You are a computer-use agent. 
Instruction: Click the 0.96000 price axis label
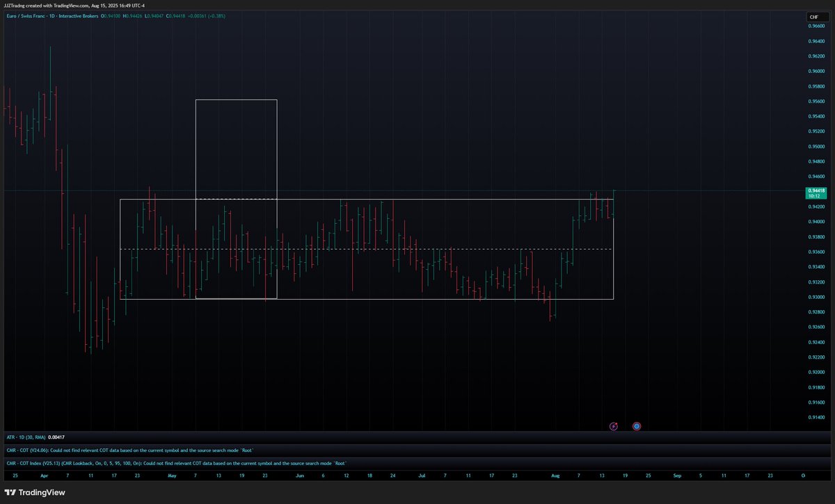817,71
